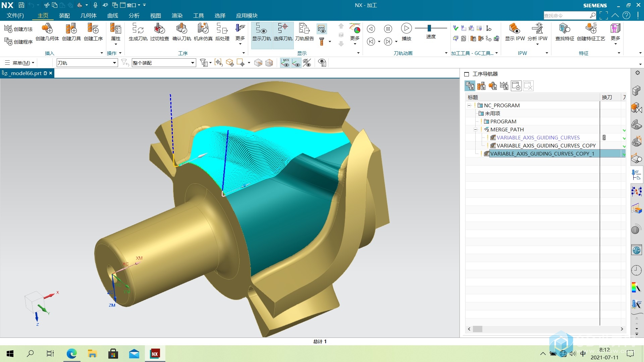The image size is (644, 362).
Task: Adjust the 速度 animation speed slider
Action: click(x=429, y=28)
